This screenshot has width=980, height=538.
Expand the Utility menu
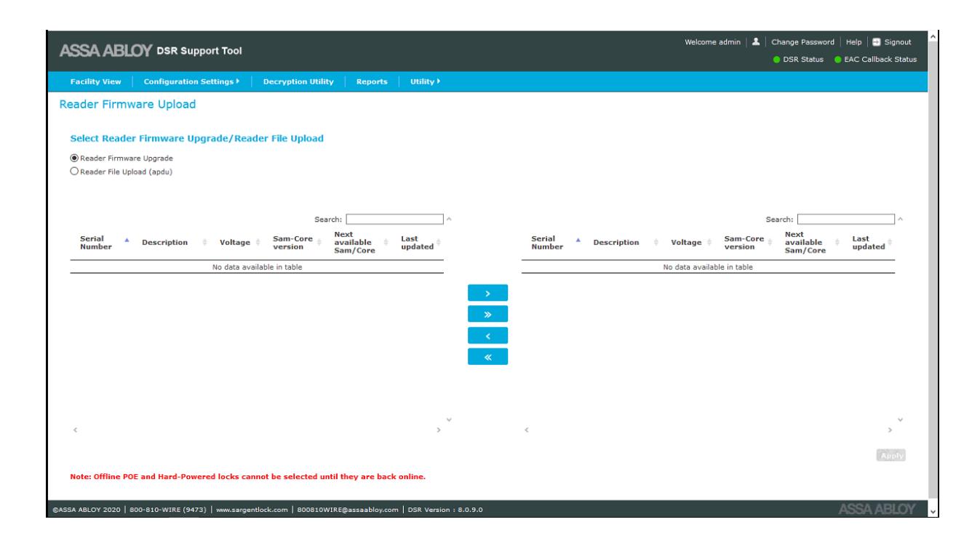tap(426, 81)
